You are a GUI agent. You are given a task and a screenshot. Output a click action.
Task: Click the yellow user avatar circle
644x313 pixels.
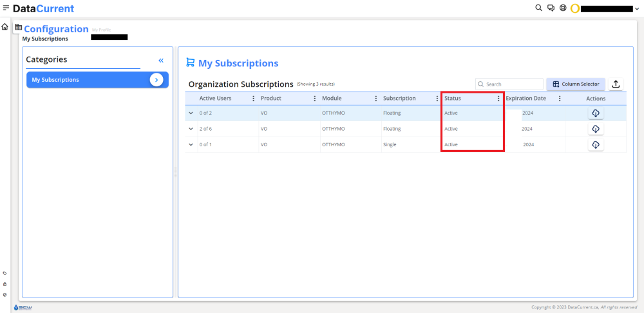pyautogui.click(x=575, y=8)
